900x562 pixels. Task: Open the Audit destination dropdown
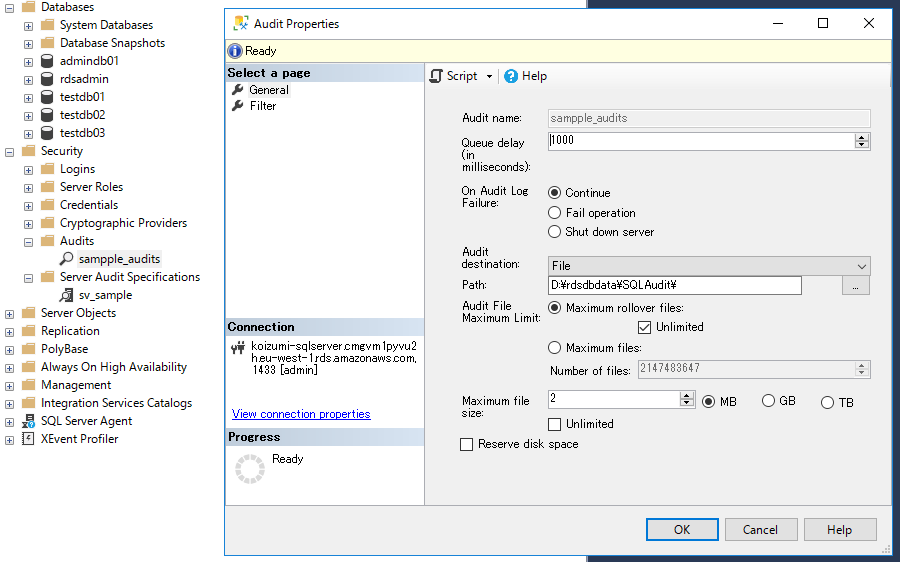[861, 266]
